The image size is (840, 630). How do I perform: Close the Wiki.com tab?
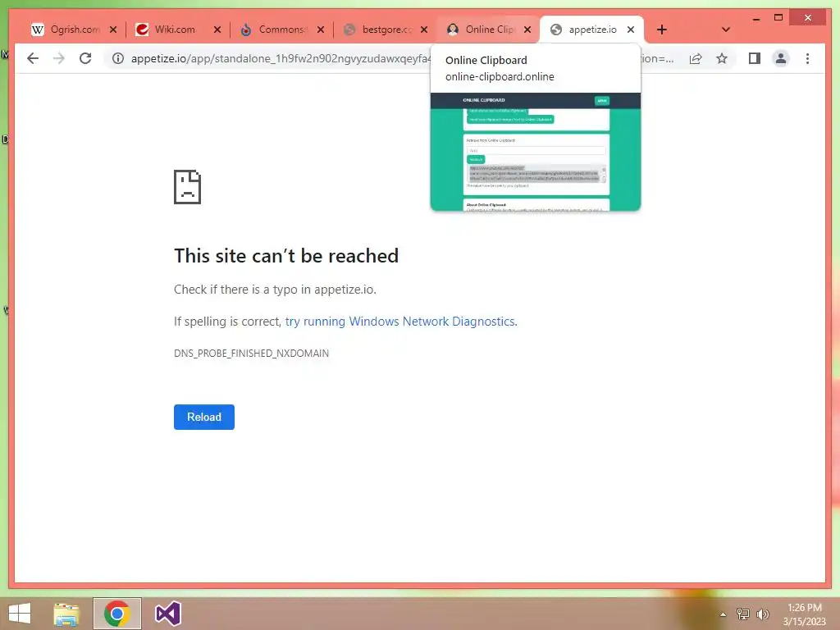coord(217,30)
